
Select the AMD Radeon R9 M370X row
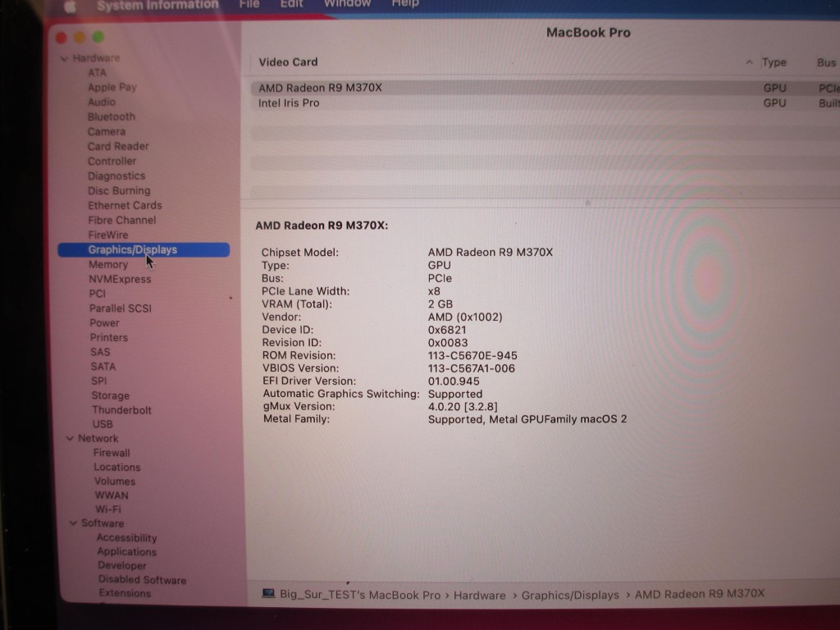[546, 88]
